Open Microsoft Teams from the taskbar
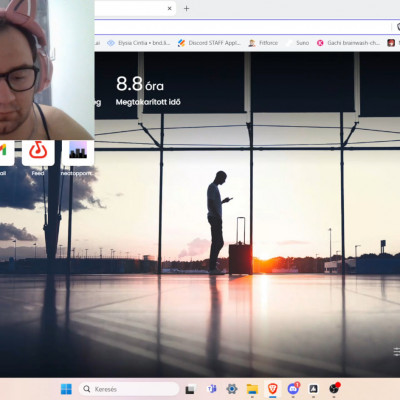 point(212,389)
